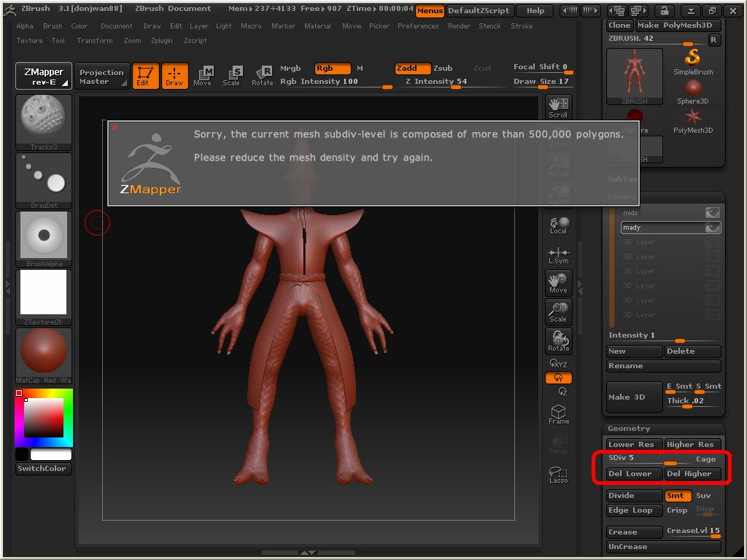This screenshot has height=560, width=747.
Task: Open the DragDot stroke selector
Action: coord(44,181)
